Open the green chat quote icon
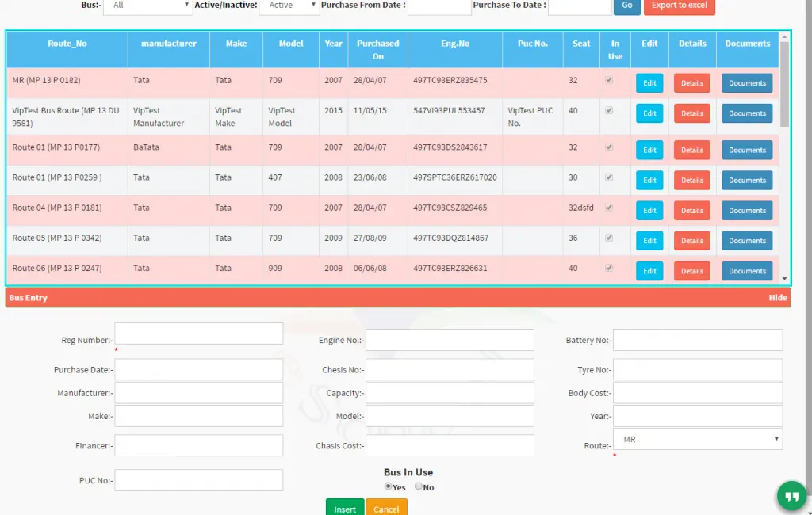Screen dimensions: 812x515 pos(791,496)
